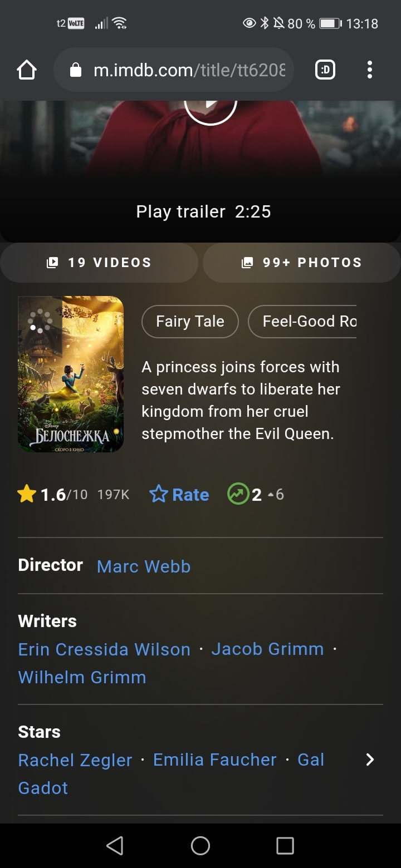This screenshot has width=401, height=868.
Task: Open the browser tab switcher
Action: coord(325,70)
